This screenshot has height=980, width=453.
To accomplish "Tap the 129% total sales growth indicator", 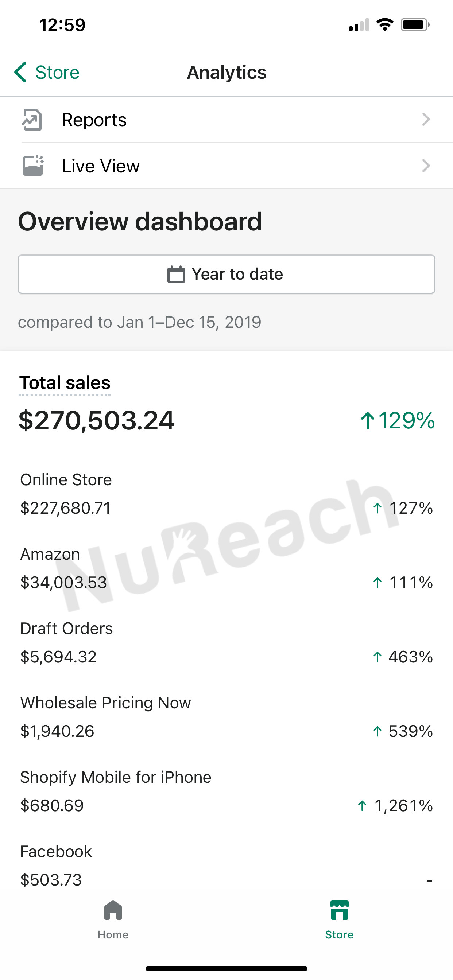I will pyautogui.click(x=398, y=421).
